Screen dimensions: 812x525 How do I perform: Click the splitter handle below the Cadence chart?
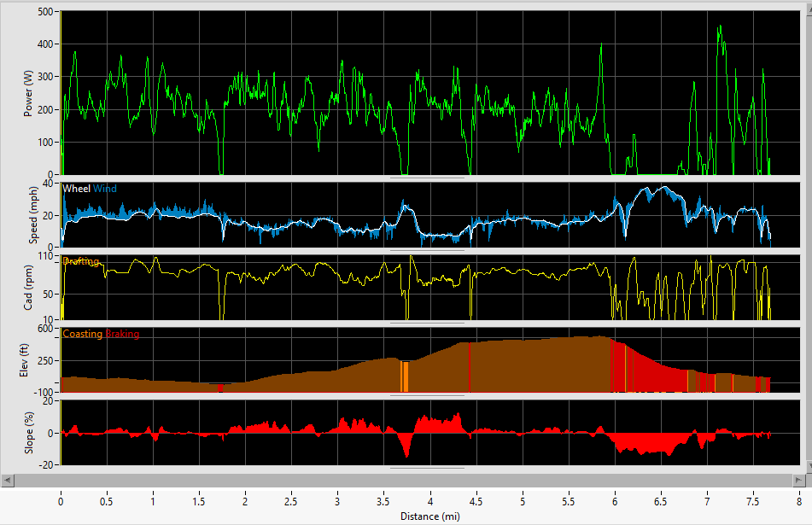click(427, 323)
